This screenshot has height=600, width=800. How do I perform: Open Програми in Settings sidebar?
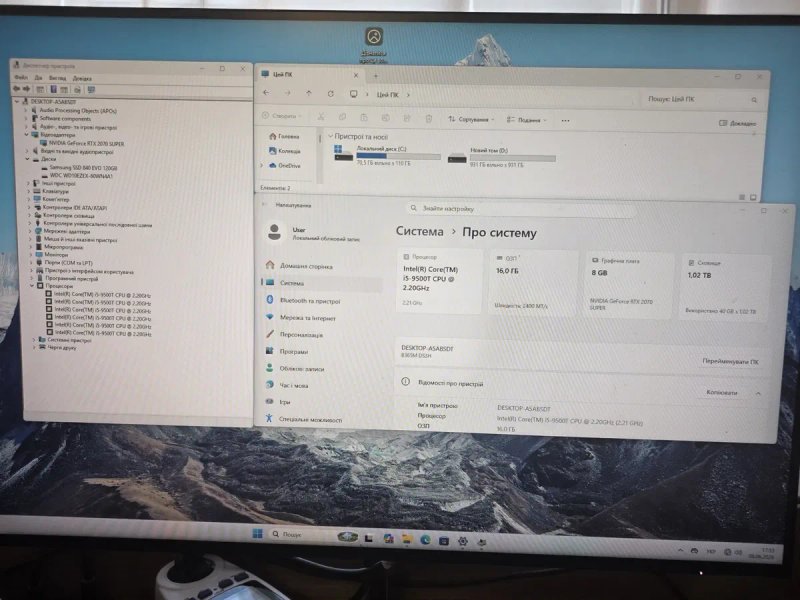(287, 352)
